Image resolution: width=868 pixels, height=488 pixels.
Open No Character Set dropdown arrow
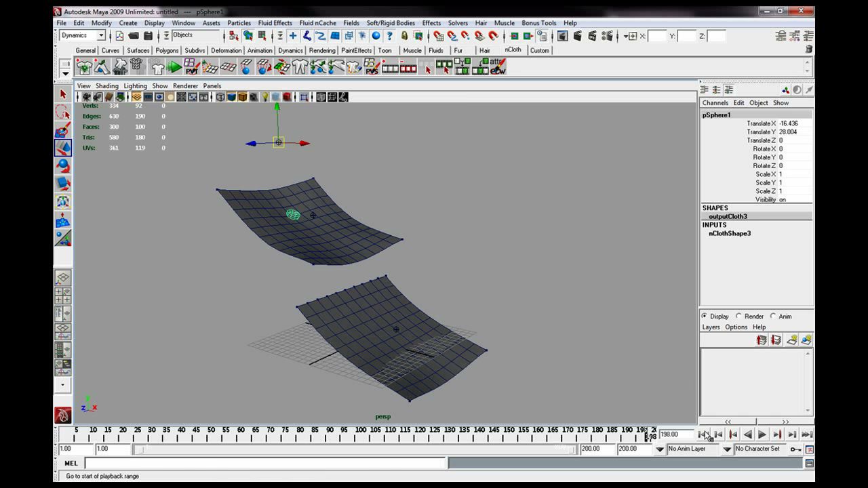click(x=727, y=449)
